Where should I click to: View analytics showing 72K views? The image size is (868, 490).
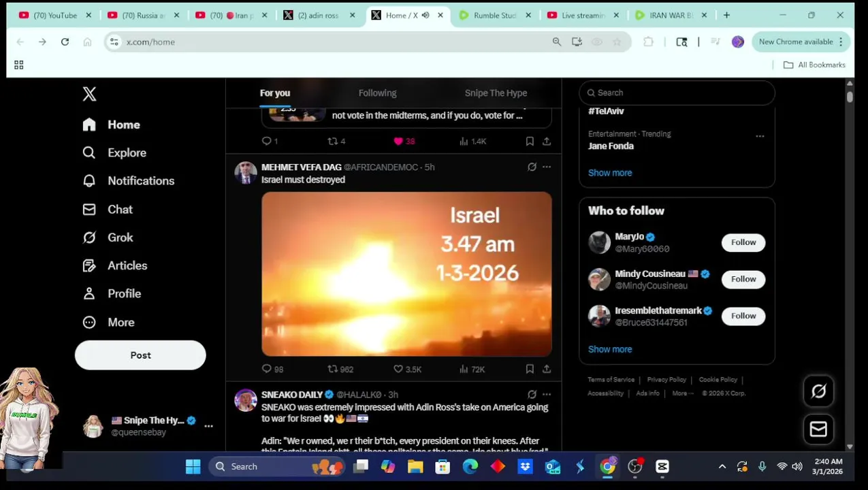coord(472,369)
